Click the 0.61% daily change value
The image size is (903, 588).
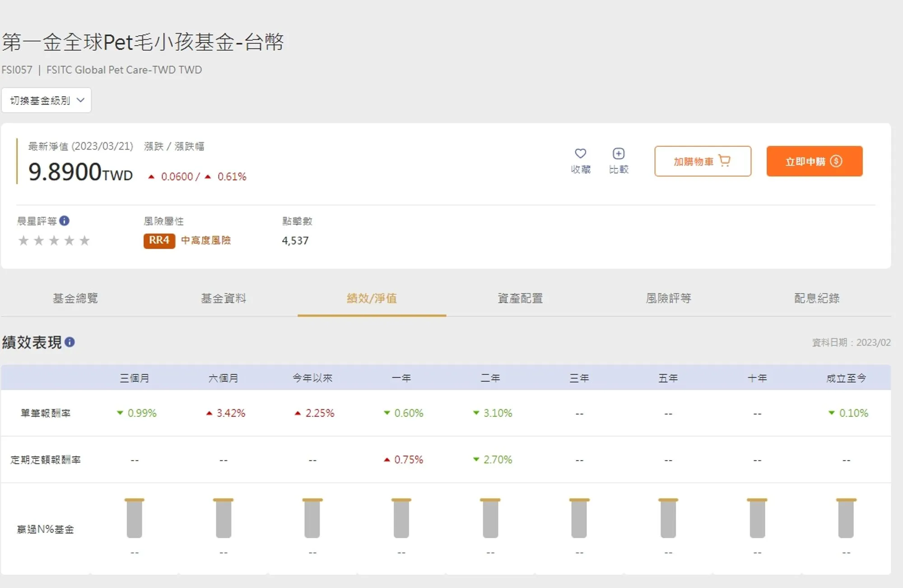pyautogui.click(x=232, y=177)
